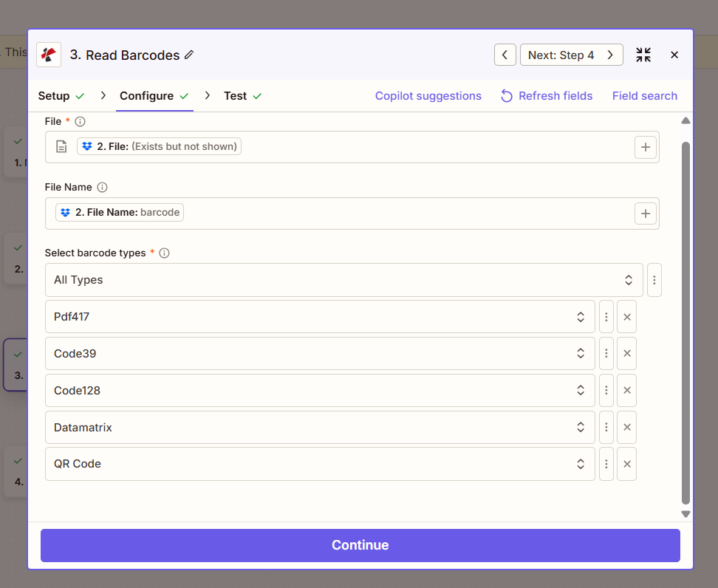Open info tooltip beside File Name label
This screenshot has height=588, width=718.
click(x=103, y=188)
